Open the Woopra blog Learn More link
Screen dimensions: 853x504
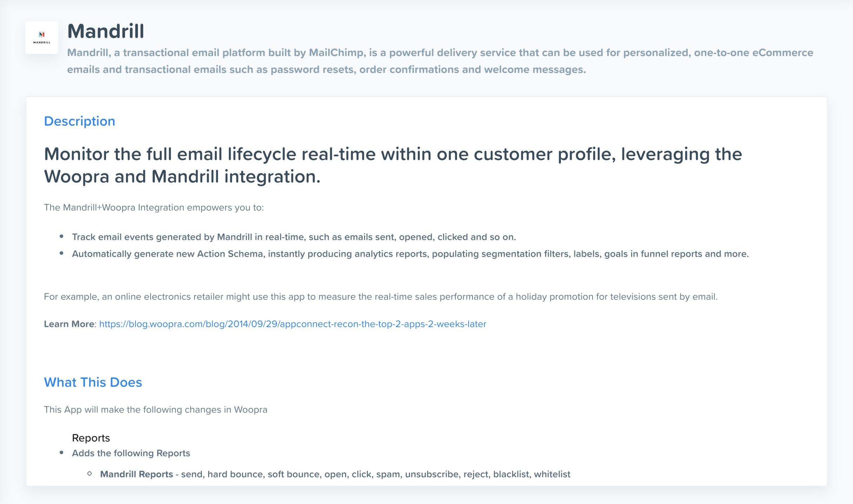coord(293,324)
